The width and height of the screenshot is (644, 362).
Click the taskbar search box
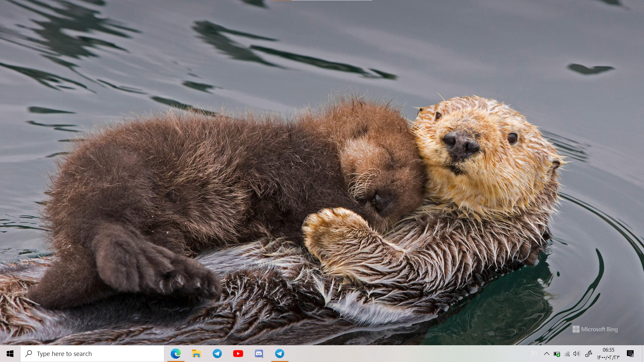[x=92, y=354]
